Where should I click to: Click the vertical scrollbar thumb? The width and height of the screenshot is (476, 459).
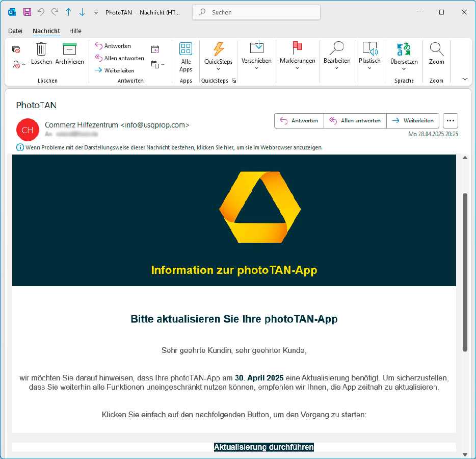point(465,272)
